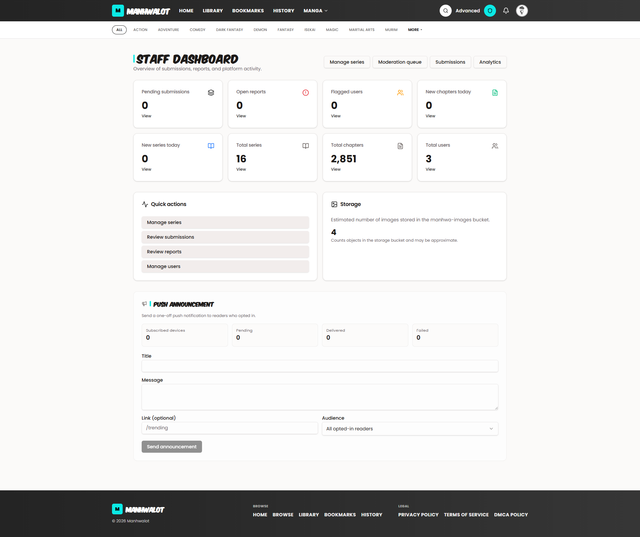Click footer Bookmarks link
This screenshot has height=537, width=640.
coord(340,515)
